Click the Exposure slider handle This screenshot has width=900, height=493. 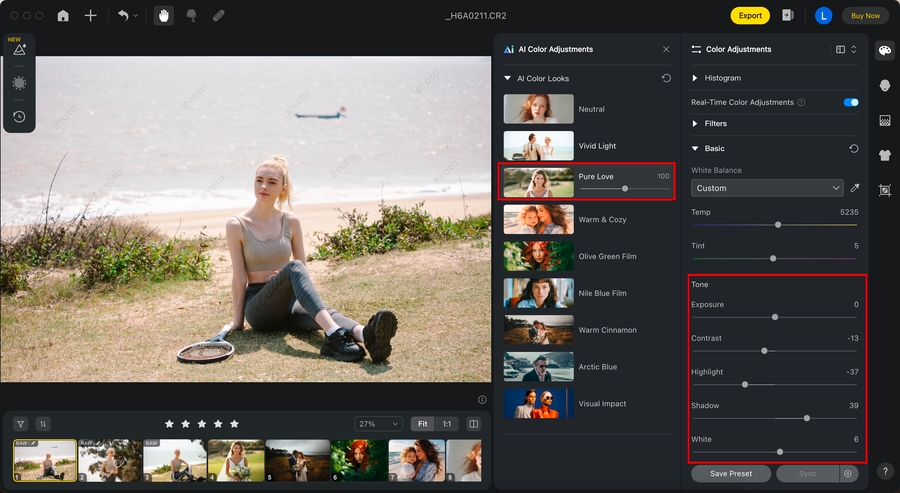coord(775,317)
